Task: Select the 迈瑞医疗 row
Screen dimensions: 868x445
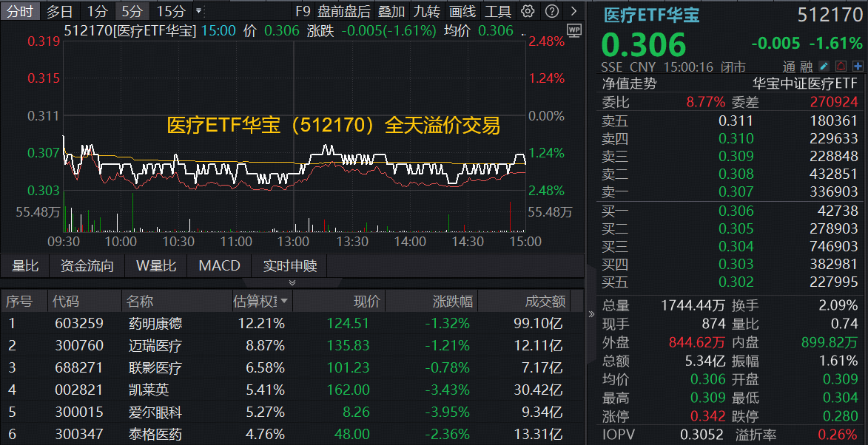Action: [x=292, y=345]
